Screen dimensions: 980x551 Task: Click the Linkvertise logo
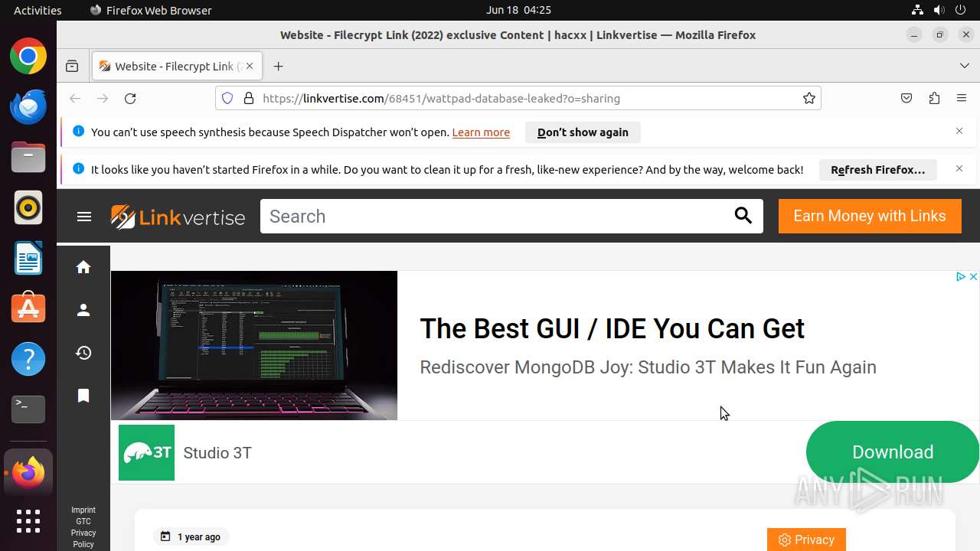tap(178, 217)
